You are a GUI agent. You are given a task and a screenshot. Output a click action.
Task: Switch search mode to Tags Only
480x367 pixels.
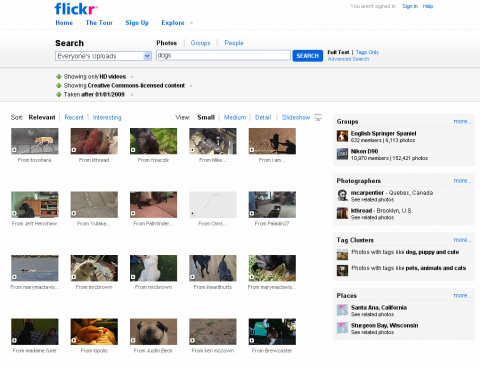pos(367,52)
